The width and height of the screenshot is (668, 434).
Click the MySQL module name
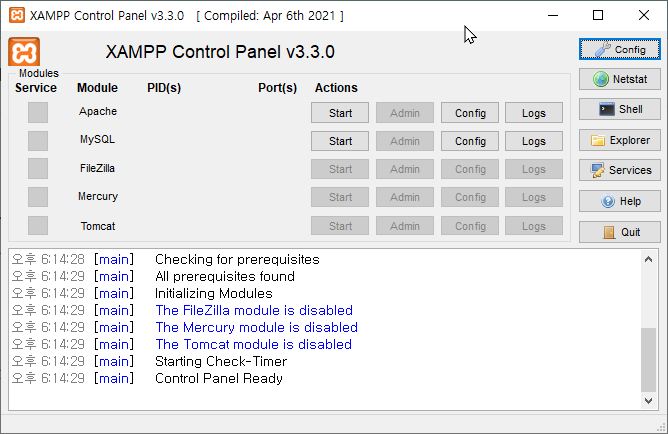click(98, 140)
